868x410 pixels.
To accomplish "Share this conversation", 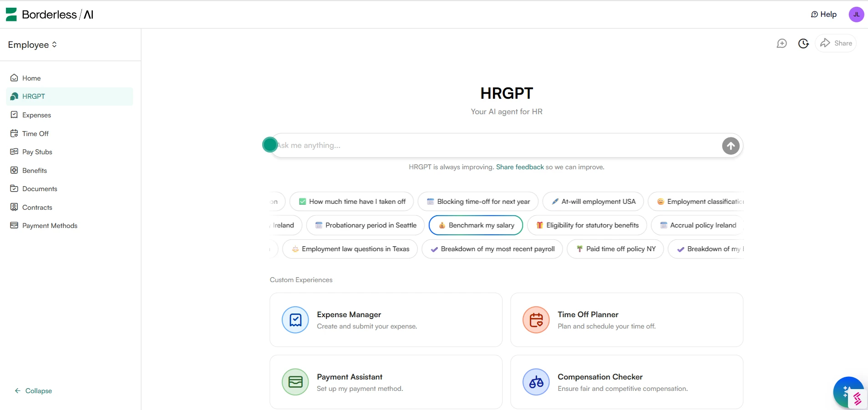I will click(x=836, y=43).
